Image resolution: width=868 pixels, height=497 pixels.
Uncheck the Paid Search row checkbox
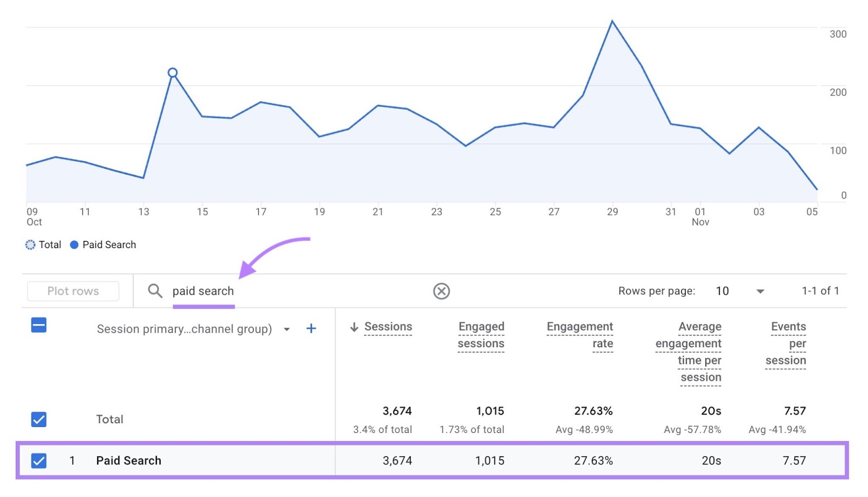39,461
